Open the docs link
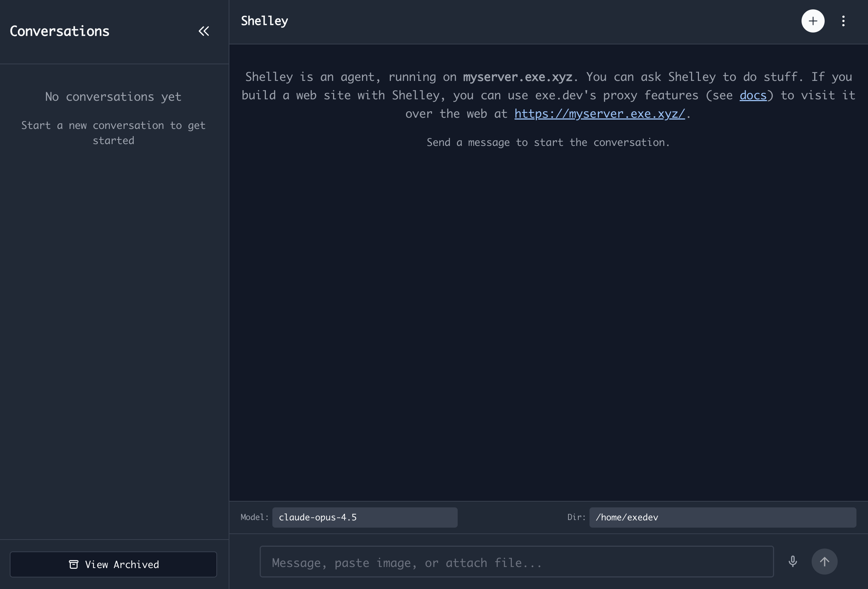Viewport: 868px width, 589px height. pos(753,95)
